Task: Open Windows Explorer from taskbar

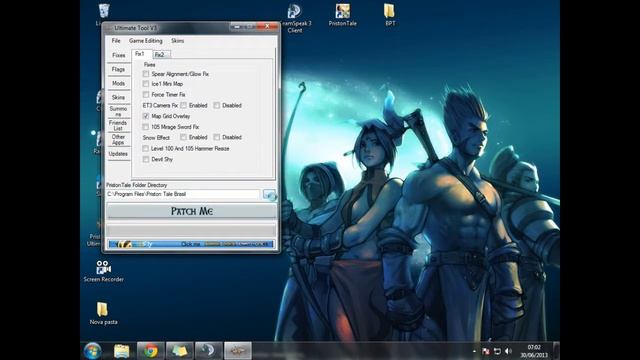Action: 121,351
